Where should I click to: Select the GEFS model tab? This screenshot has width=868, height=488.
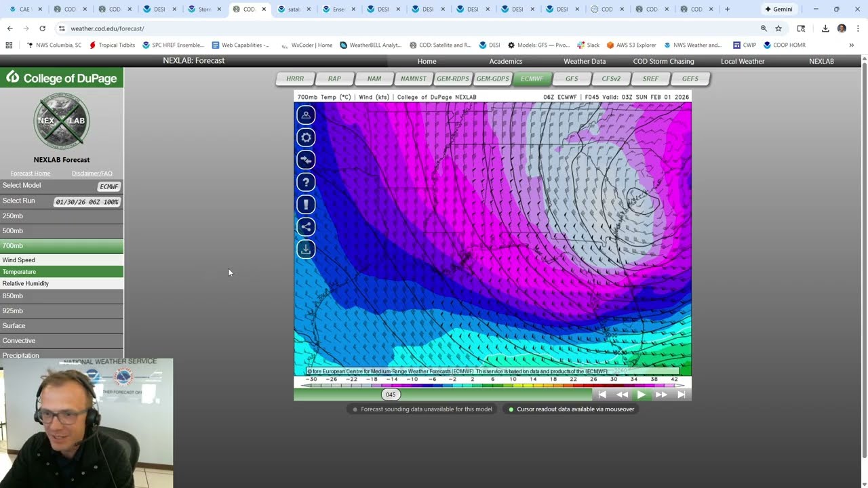(690, 79)
